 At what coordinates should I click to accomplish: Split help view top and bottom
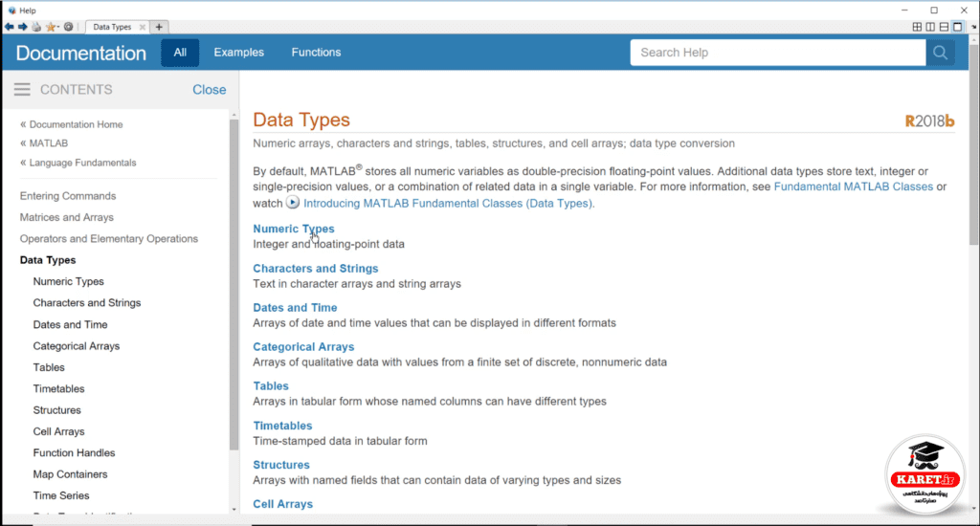point(944,27)
